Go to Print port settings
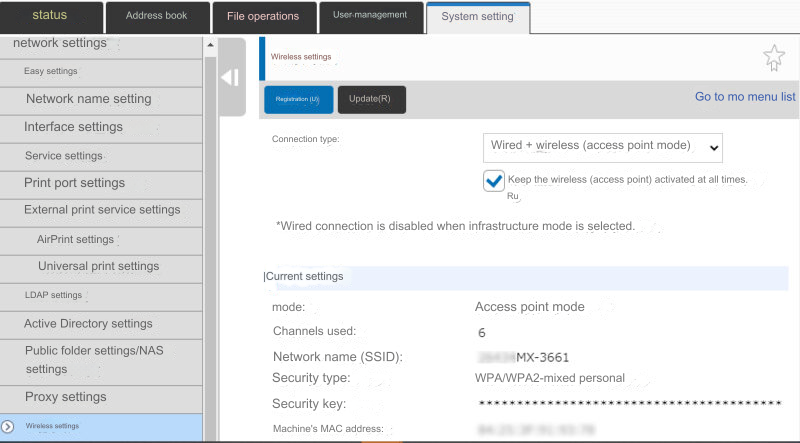 tap(75, 183)
